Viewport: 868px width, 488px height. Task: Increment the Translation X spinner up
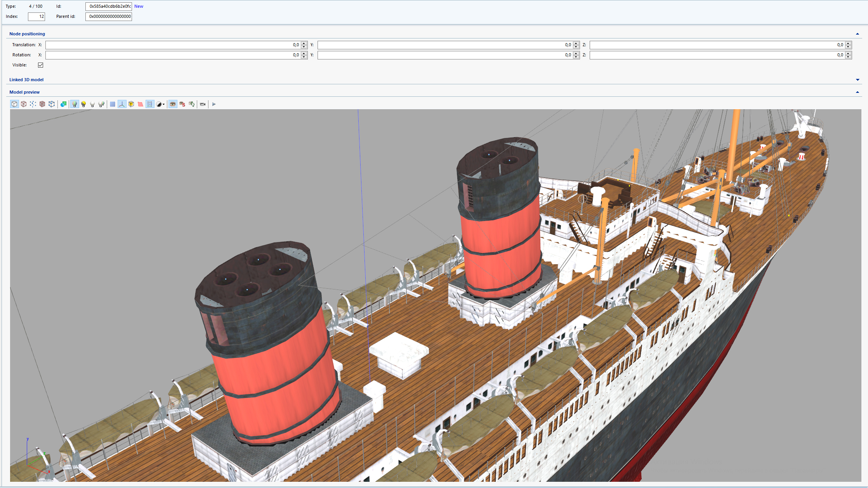304,43
